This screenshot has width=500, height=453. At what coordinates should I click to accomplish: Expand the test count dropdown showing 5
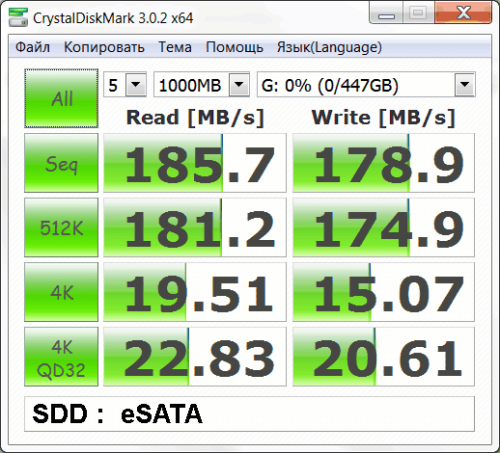[136, 84]
